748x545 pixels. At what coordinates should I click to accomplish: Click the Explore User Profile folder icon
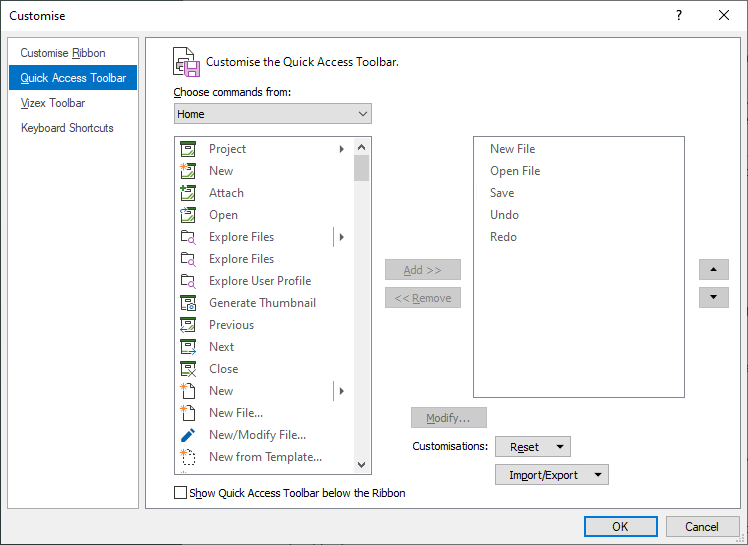click(x=188, y=281)
